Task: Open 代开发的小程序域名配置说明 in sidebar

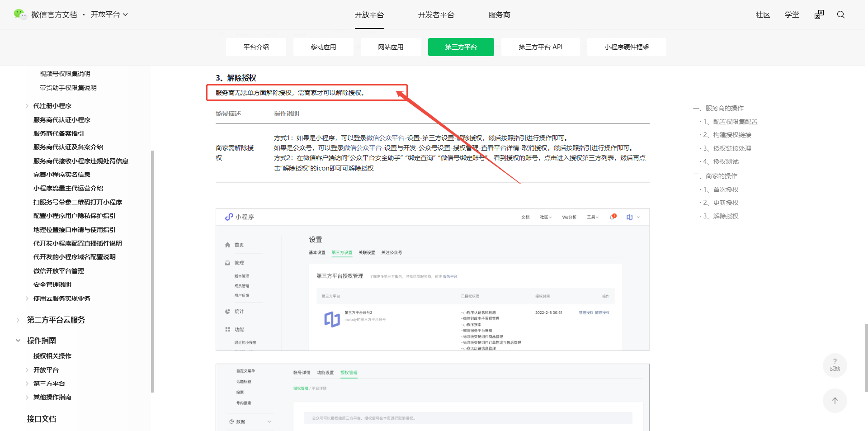Action: [x=75, y=257]
